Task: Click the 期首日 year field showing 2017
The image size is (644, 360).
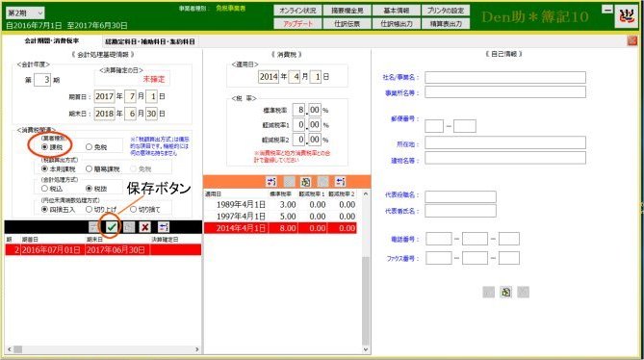Action: (104, 96)
